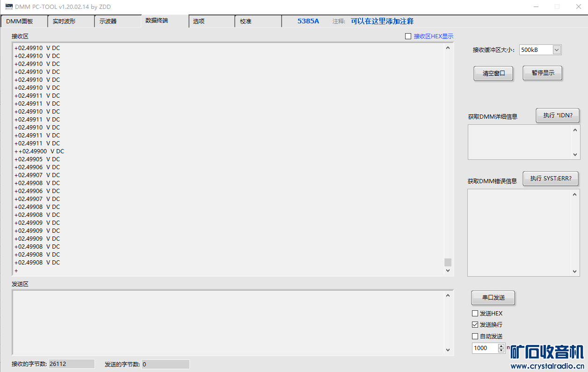Click the row ++02.49900 V DC

pos(39,151)
